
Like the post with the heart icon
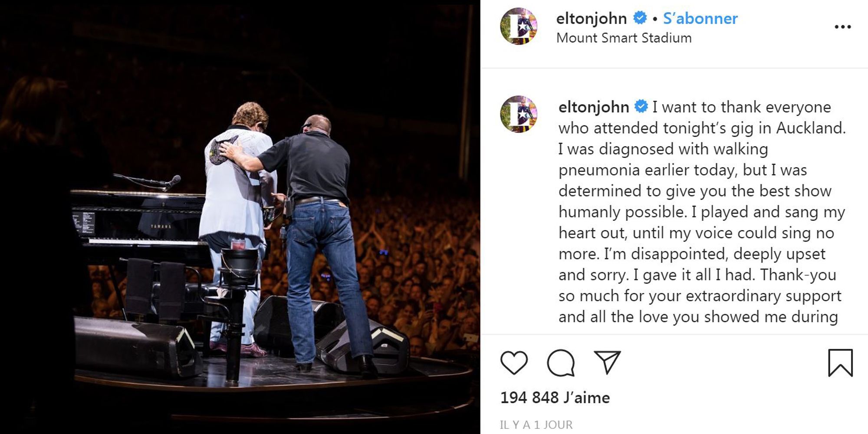coord(514,362)
